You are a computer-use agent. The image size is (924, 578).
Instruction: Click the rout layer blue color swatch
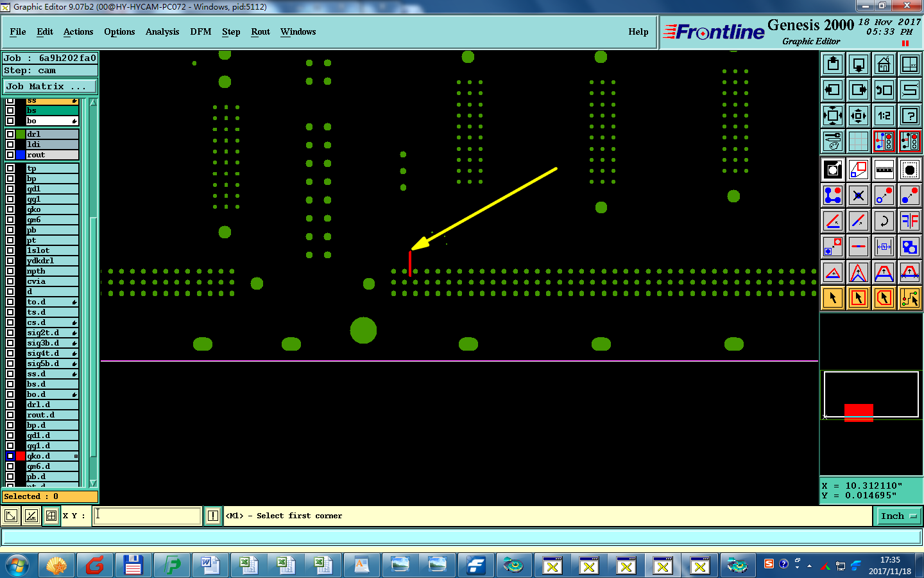click(21, 155)
